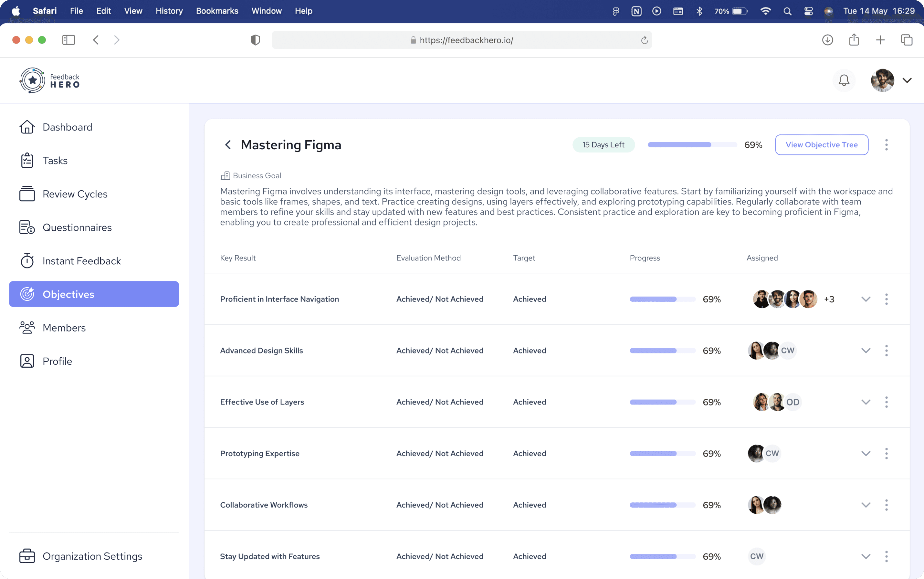The height and width of the screenshot is (579, 924).
Task: Go to Tasks in the sidebar
Action: [x=94, y=161]
